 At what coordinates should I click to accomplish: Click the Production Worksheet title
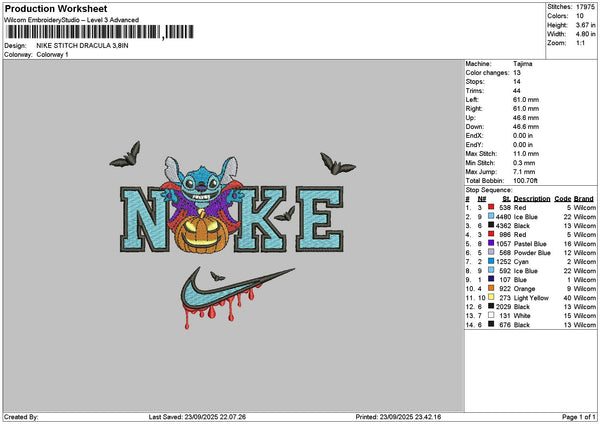point(56,8)
